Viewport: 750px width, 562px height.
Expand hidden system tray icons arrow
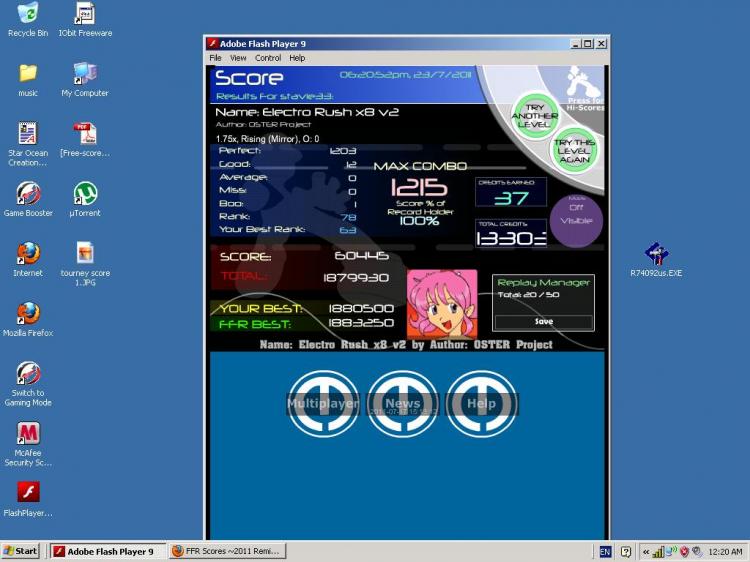645,552
